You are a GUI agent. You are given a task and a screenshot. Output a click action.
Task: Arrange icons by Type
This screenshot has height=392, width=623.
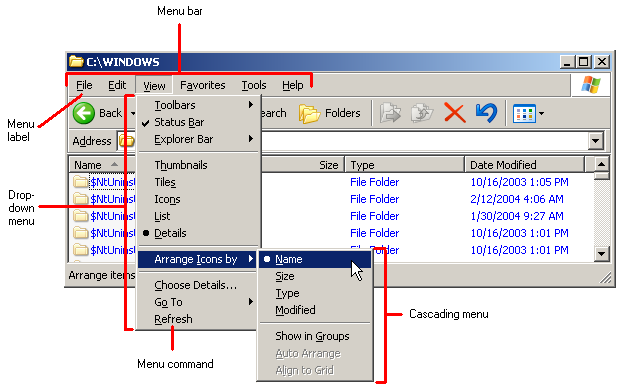315,294
